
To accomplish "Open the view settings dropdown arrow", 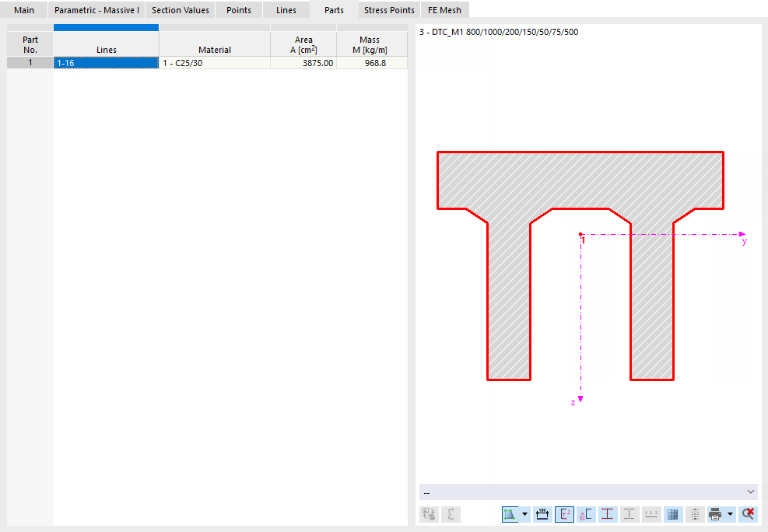I will click(x=524, y=514).
